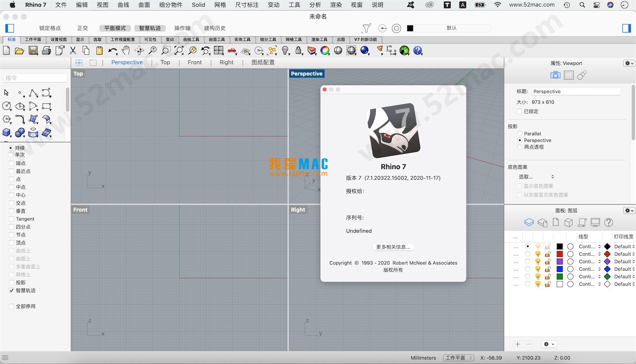Screen dimensions: 636x364
Task: Click the Pan view hand icon
Action: (126, 51)
